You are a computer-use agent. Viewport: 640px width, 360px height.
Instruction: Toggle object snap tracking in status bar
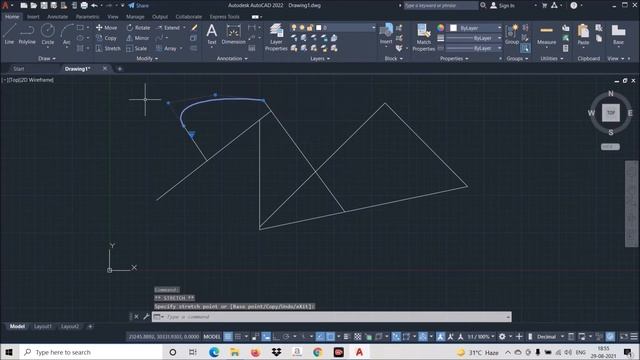pyautogui.click(x=320, y=336)
